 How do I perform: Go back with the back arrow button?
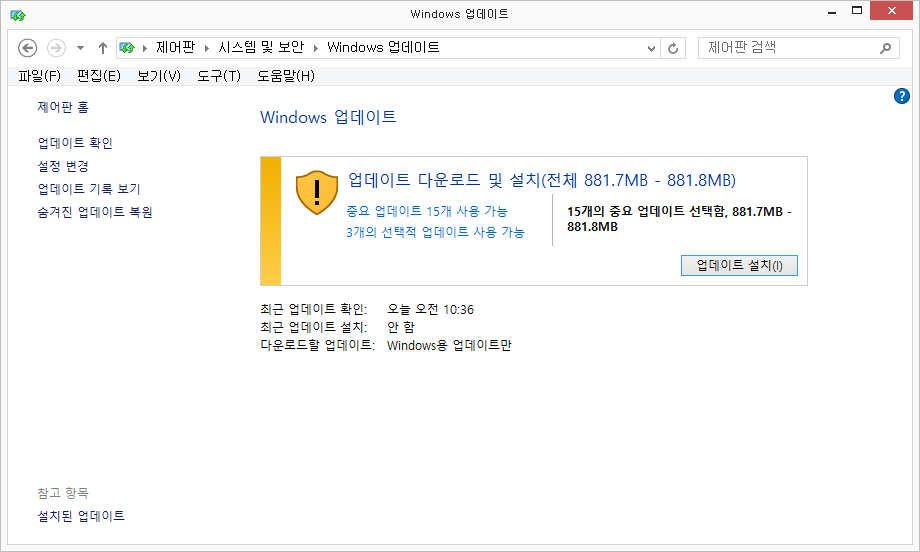28,48
